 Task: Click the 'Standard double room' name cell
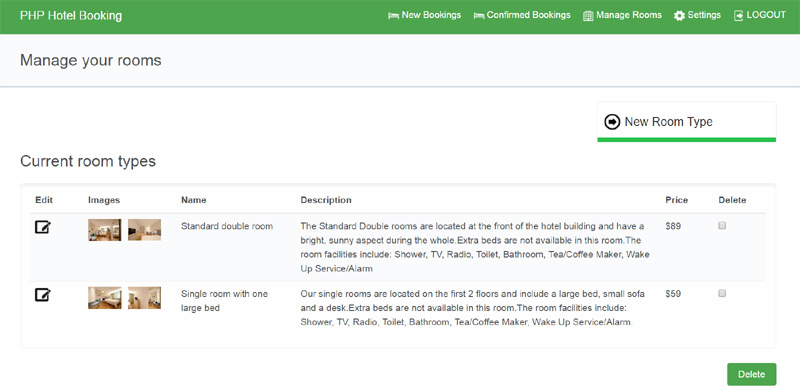coord(227,226)
